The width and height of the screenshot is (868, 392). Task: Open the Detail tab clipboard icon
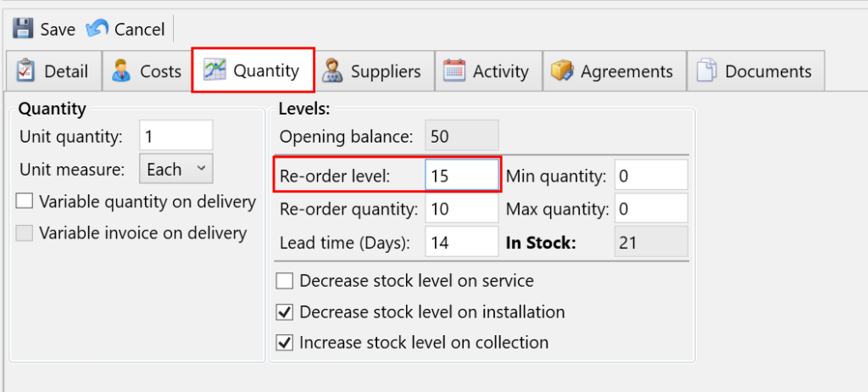pos(26,71)
